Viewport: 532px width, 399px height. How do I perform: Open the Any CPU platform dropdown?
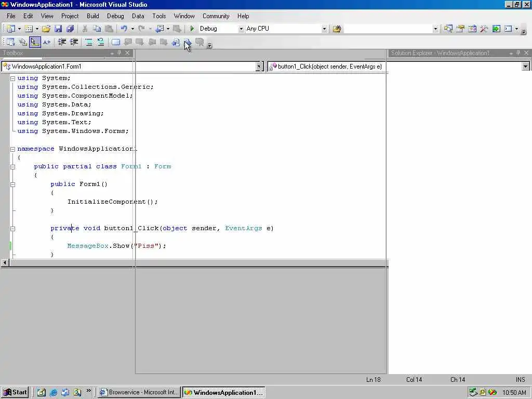pos(324,29)
